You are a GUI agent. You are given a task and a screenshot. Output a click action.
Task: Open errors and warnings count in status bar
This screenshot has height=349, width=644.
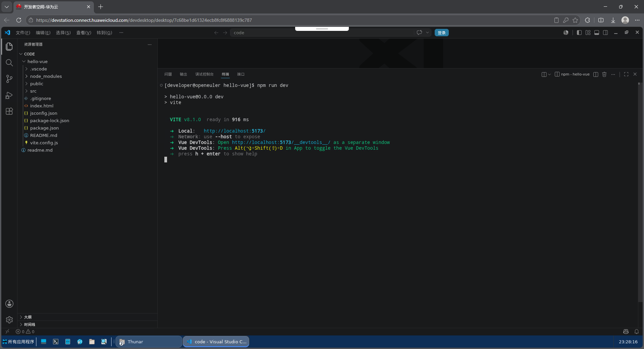(x=25, y=332)
